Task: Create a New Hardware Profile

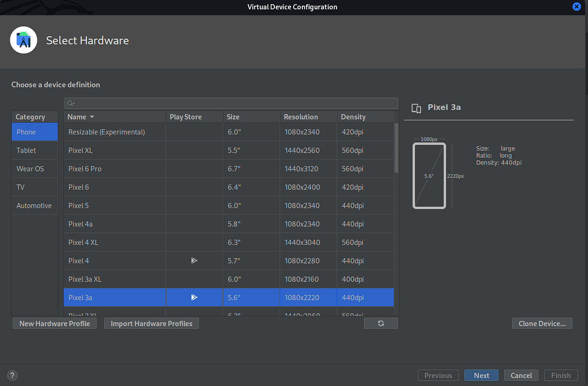Action: pos(54,323)
